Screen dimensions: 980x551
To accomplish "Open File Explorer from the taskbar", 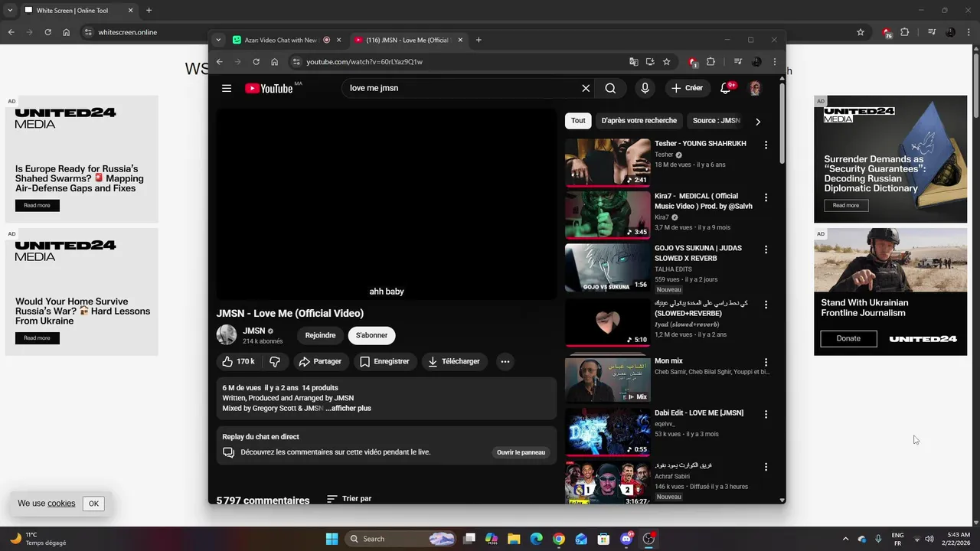I will tap(513, 539).
